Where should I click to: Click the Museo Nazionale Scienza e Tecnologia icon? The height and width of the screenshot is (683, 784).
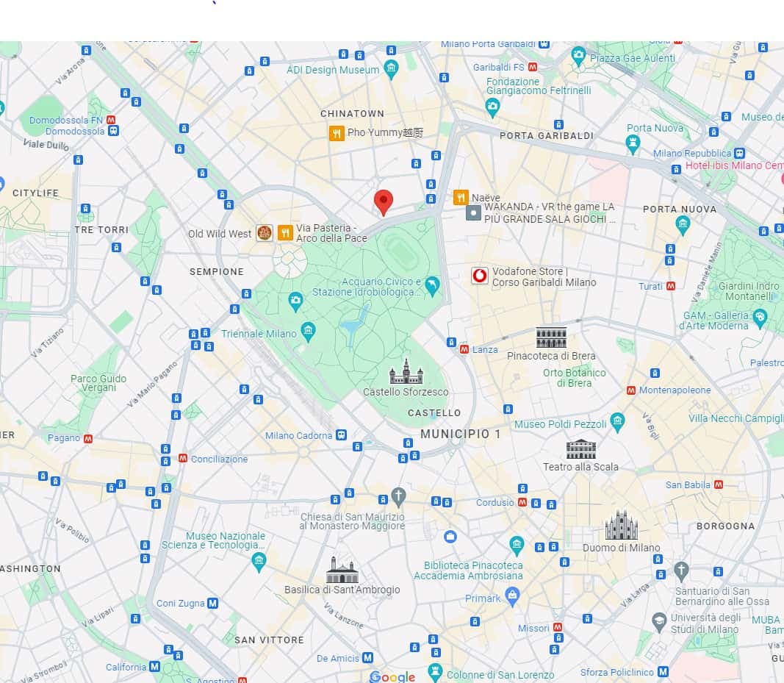tap(259, 562)
